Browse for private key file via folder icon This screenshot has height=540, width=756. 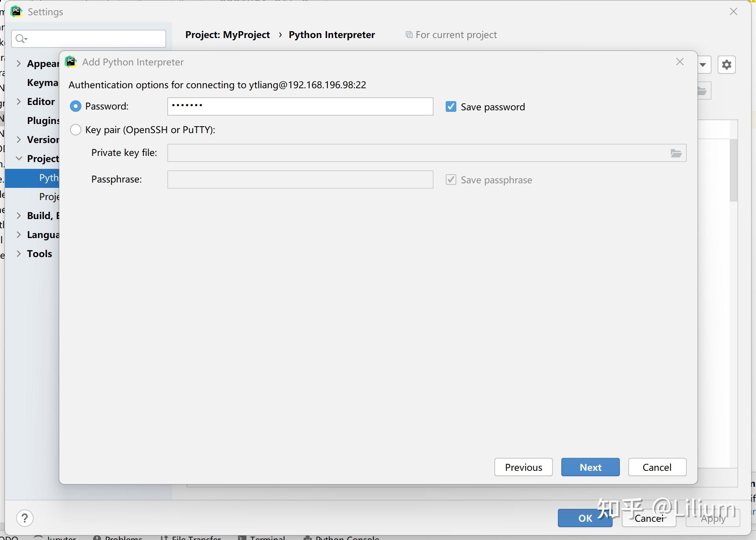[x=676, y=153]
